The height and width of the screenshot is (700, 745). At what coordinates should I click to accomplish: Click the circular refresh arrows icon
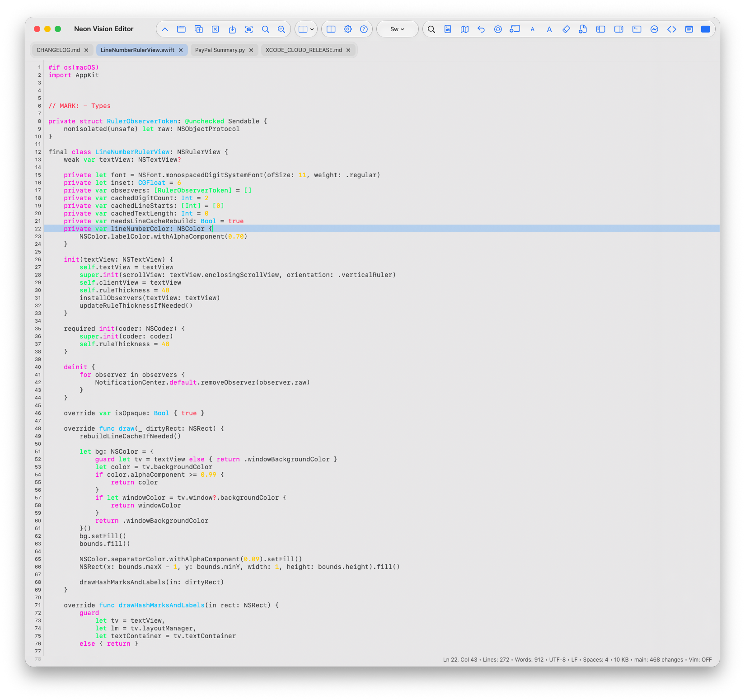[x=498, y=29]
